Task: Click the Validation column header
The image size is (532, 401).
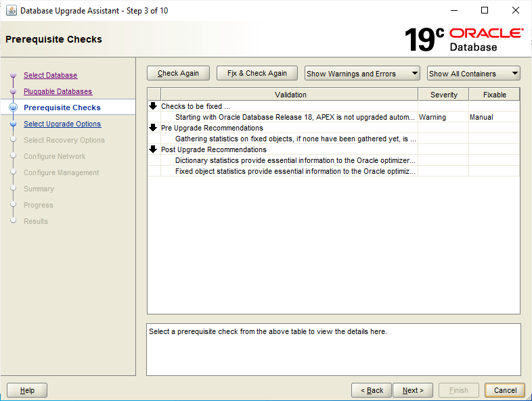Action: click(290, 95)
